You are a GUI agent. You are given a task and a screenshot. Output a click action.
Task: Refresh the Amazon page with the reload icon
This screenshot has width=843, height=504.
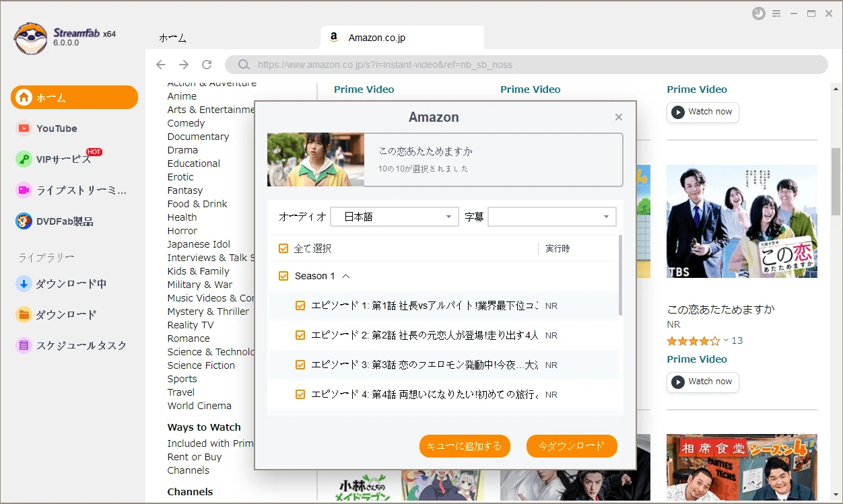click(x=207, y=64)
